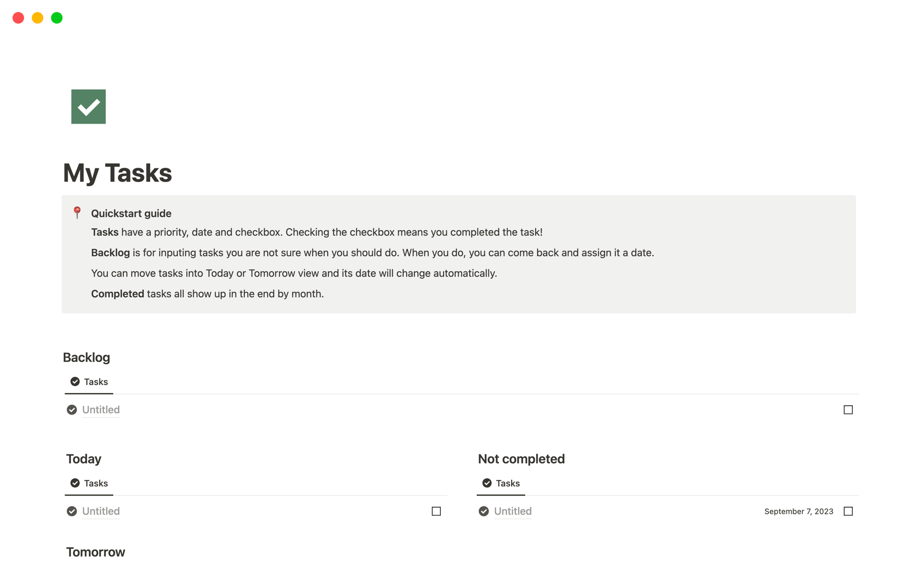The image size is (924, 578).
Task: Click the green checkmark page icon
Action: coord(89,106)
